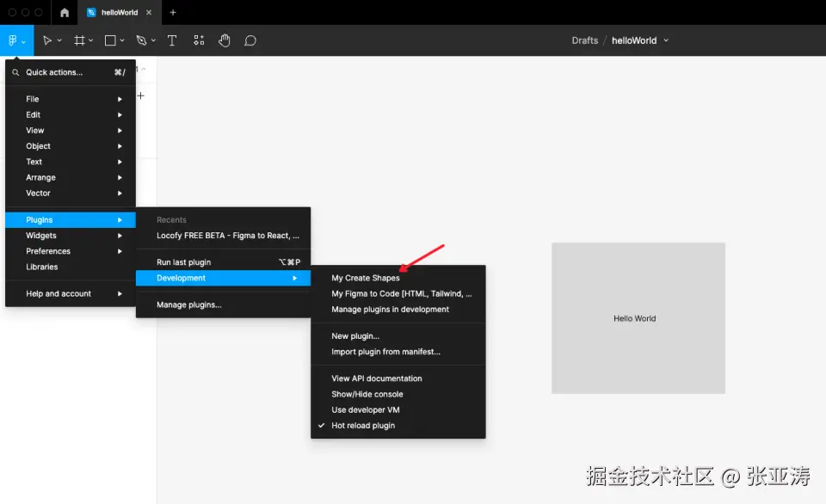Open the View submenu
Screen dimensions: 826x504
tap(71, 131)
